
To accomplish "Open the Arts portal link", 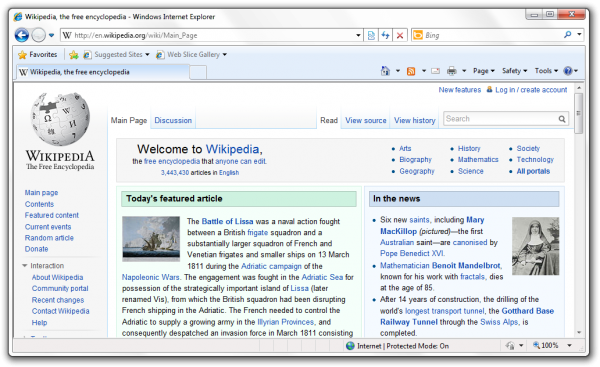I will 405,148.
